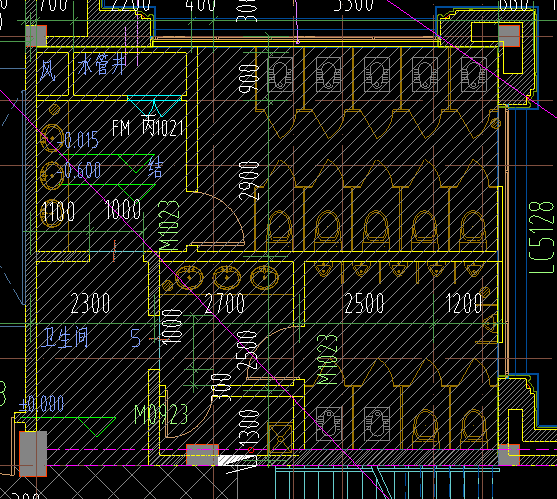
Task: Select the horizontal 1000 dimension text
Action: click(123, 209)
